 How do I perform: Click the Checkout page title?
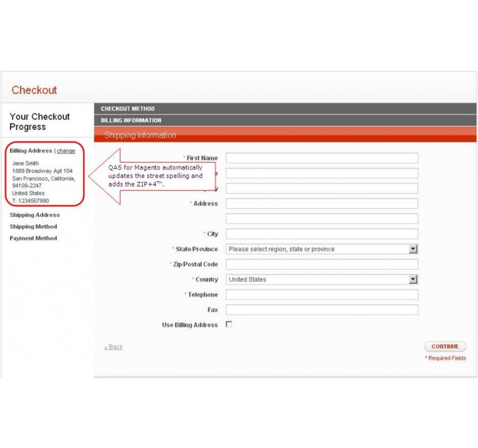click(x=34, y=90)
